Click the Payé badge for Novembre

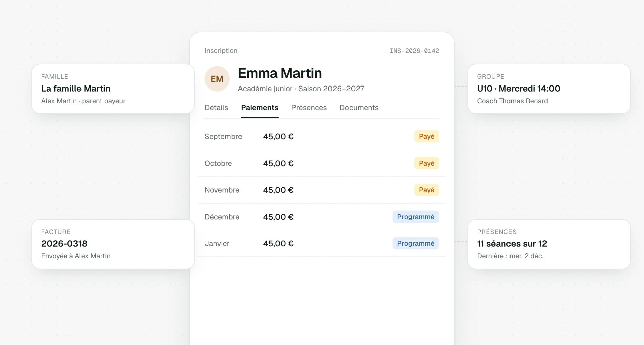click(426, 190)
